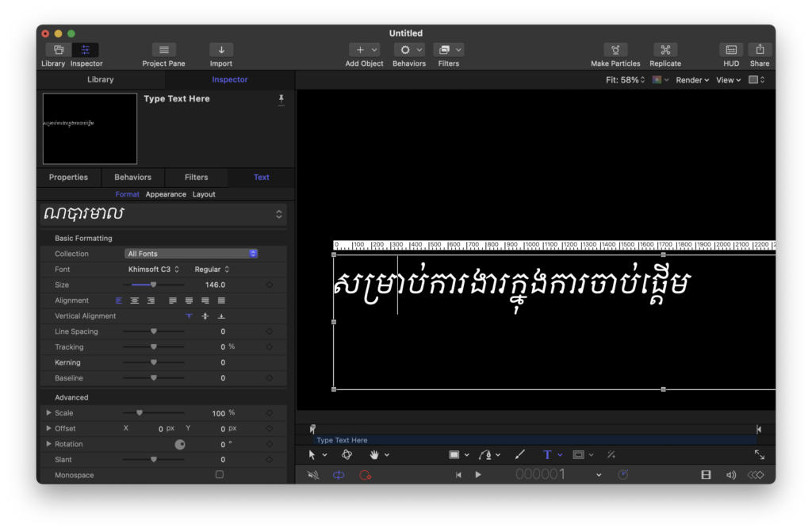Click the Appearance text pane button
This screenshot has height=532, width=812.
pyautogui.click(x=166, y=194)
